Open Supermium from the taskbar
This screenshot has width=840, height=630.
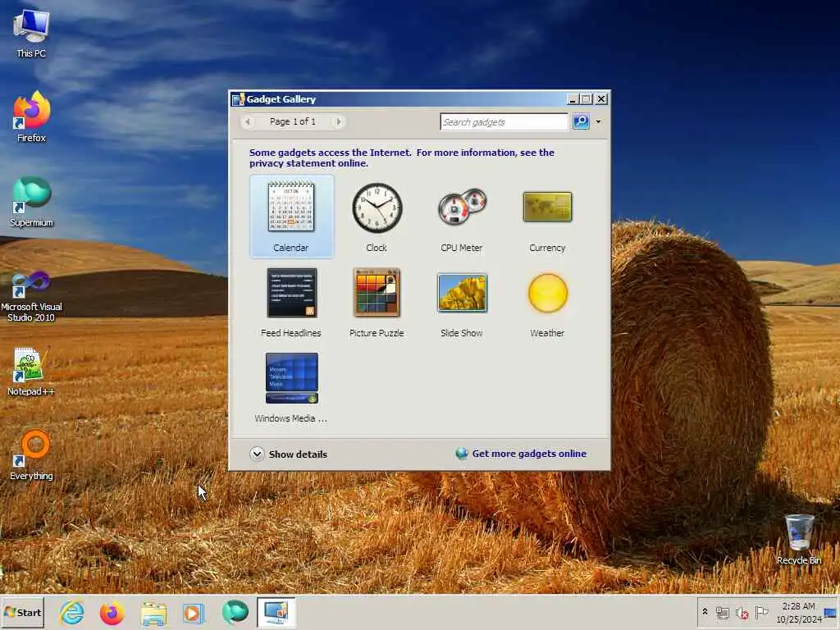[x=235, y=612]
